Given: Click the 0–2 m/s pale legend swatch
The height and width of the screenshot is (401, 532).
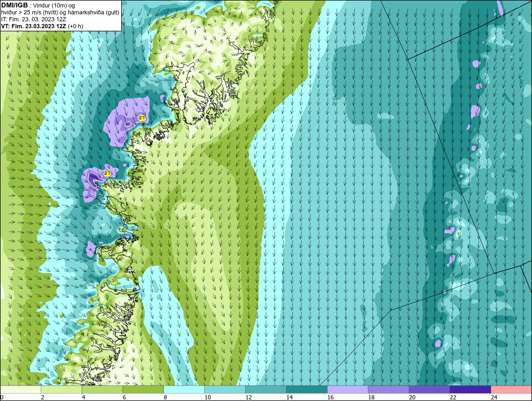Looking at the screenshot, I should click(21, 389).
